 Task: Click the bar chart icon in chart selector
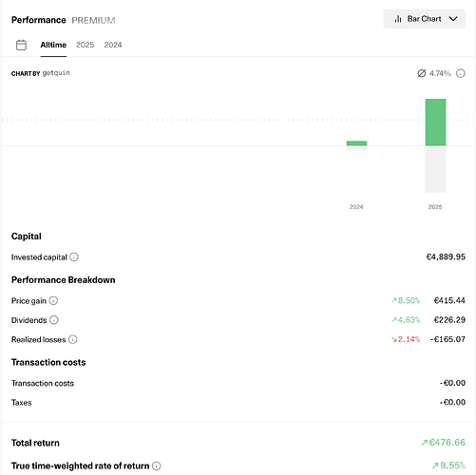[398, 19]
